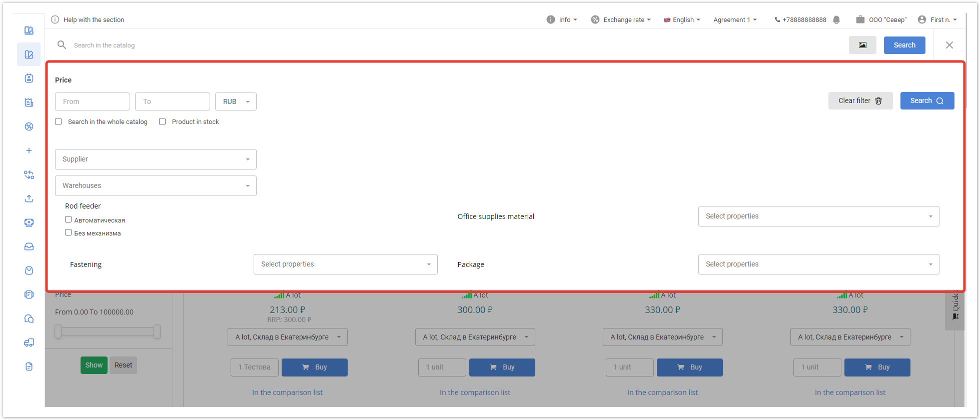Image resolution: width=980 pixels, height=420 pixels.
Task: Open the Exchange rate menu
Action: (621, 19)
